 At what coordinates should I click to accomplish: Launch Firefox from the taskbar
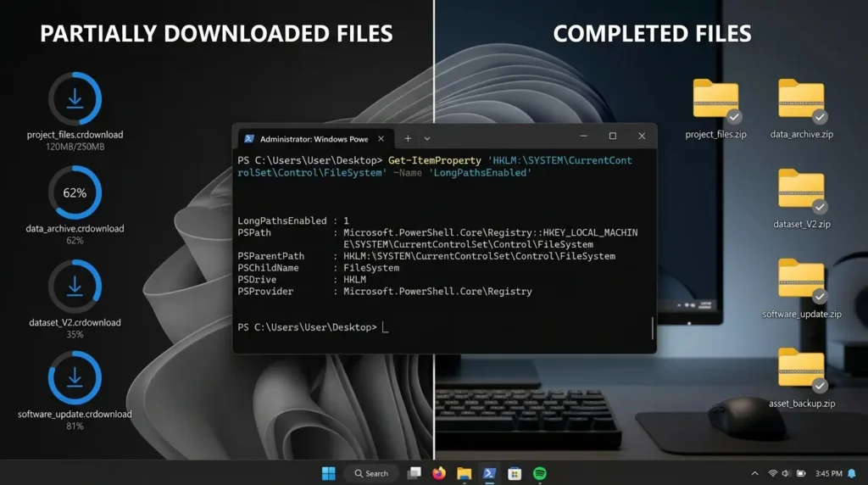(x=439, y=473)
